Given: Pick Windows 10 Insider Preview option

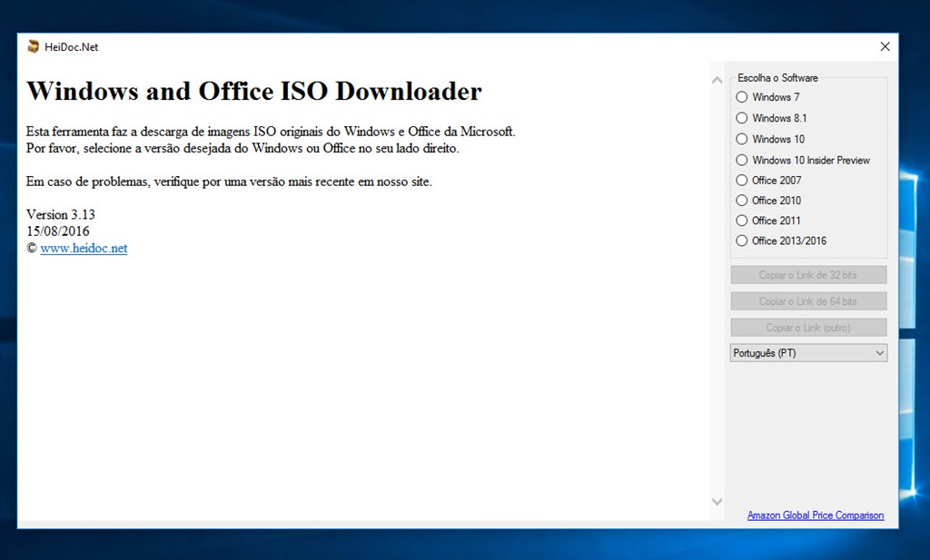Looking at the screenshot, I should click(742, 160).
